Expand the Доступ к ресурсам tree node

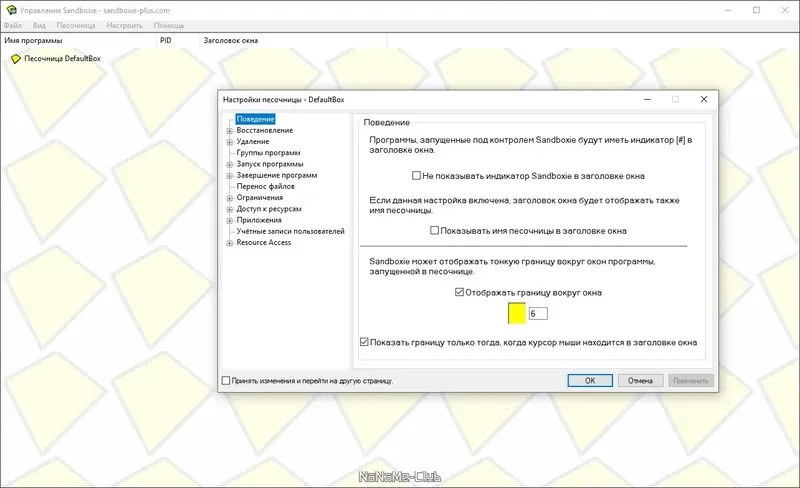pyautogui.click(x=230, y=210)
